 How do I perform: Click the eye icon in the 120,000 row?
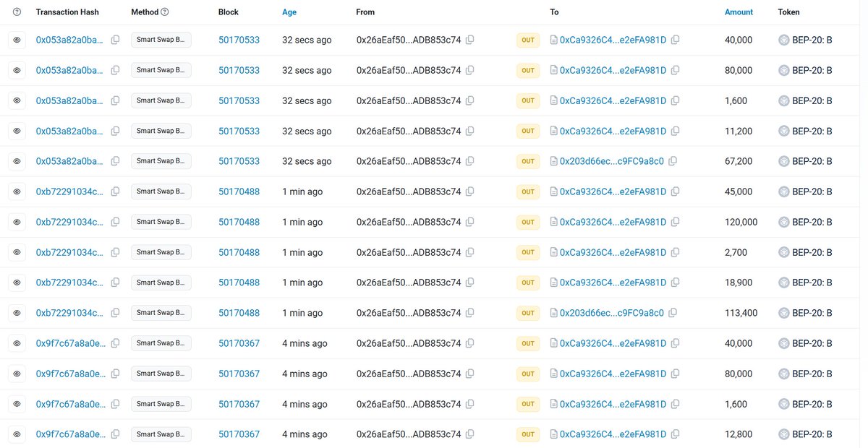click(x=17, y=223)
